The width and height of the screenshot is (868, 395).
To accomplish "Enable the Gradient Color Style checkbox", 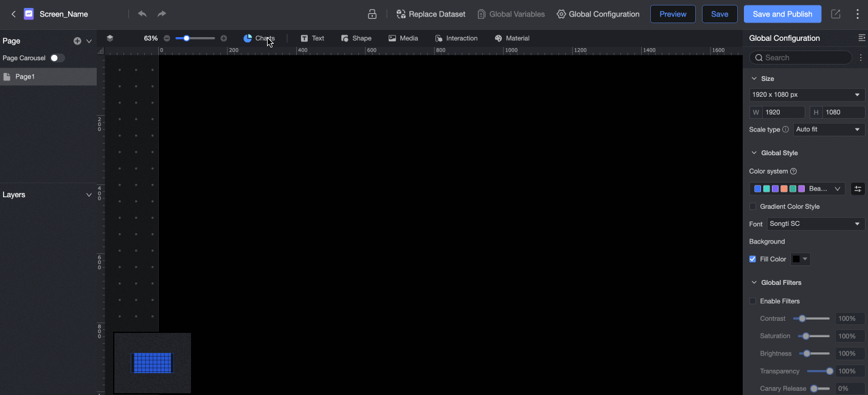I will click(x=752, y=206).
